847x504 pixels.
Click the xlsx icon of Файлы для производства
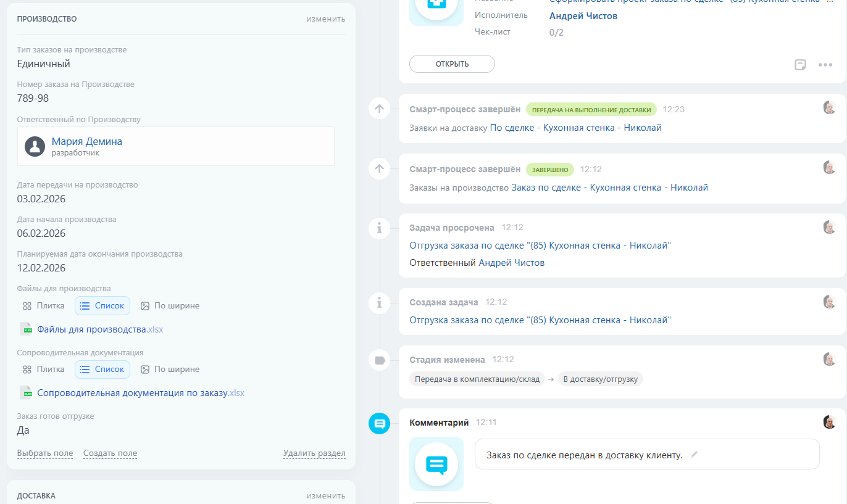(26, 329)
